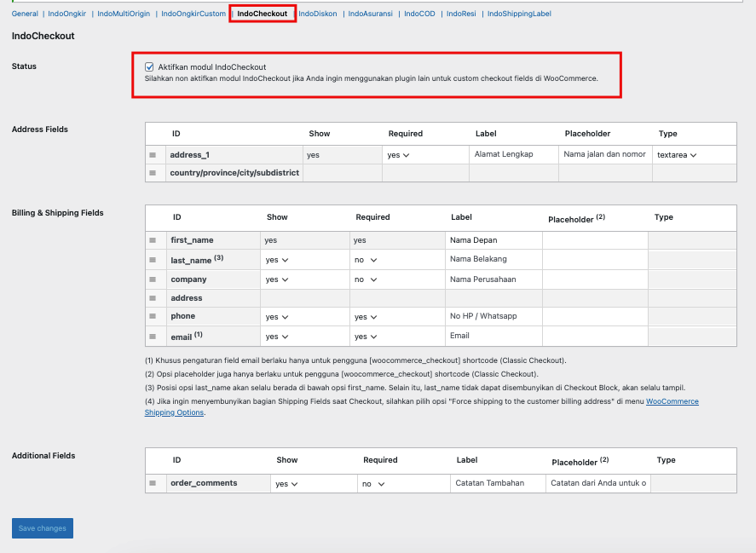Screen dimensions: 756x553
Task: Open the Type dropdown for address_1
Action: click(677, 155)
